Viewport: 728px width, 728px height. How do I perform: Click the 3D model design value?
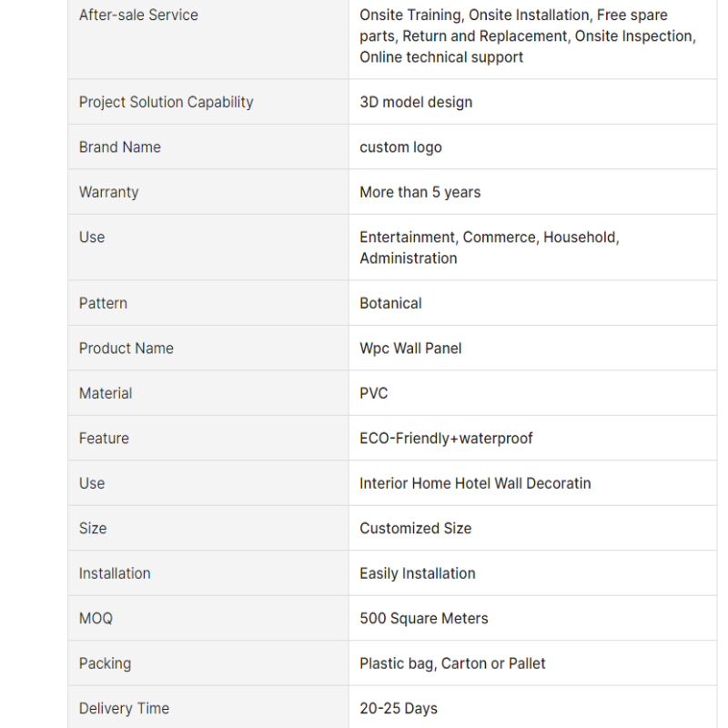416,102
